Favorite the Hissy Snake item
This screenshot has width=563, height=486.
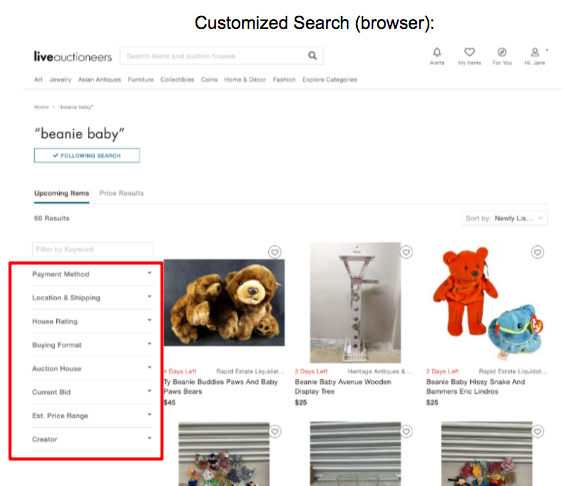click(538, 252)
